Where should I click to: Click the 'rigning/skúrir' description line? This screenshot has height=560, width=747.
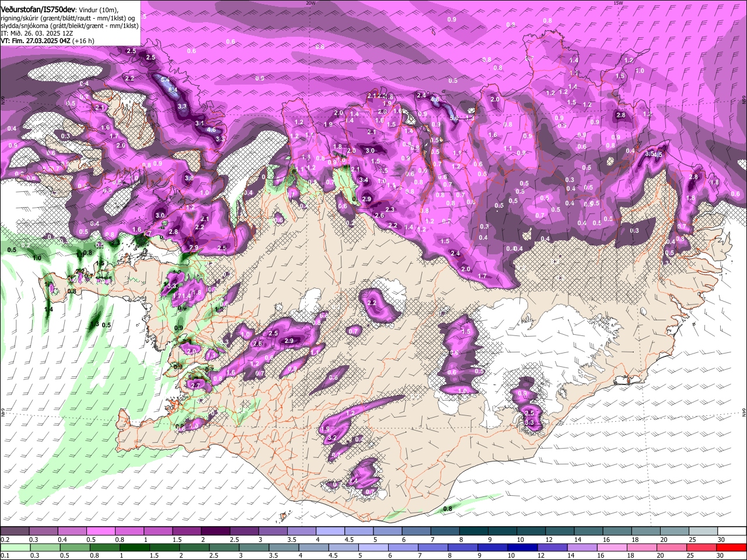68,19
